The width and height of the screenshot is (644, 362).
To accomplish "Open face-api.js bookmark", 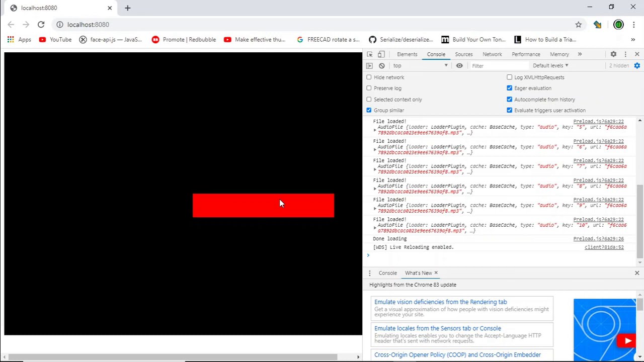I will coord(111,40).
